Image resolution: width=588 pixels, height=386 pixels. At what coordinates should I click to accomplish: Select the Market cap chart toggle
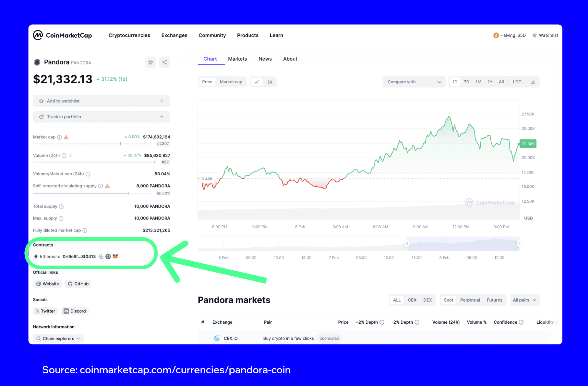coord(231,82)
